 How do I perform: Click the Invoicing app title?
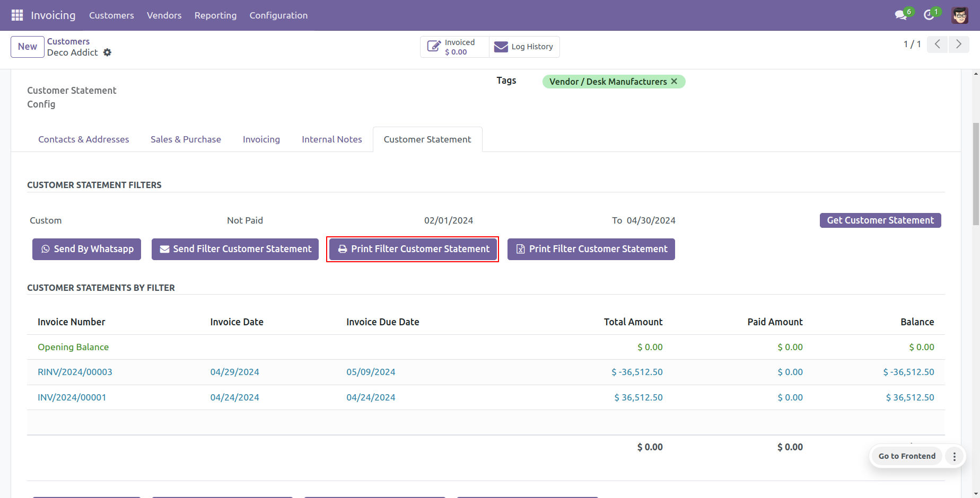coord(53,15)
